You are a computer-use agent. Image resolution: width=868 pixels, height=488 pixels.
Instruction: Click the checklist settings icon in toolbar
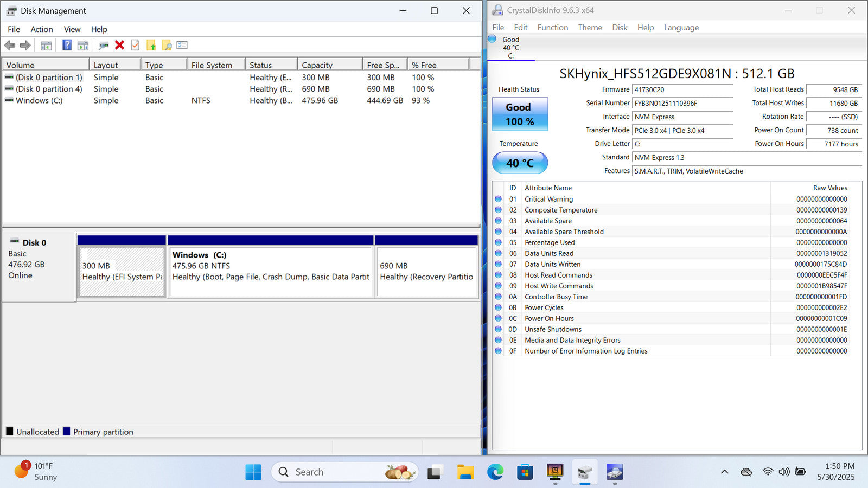click(x=182, y=46)
